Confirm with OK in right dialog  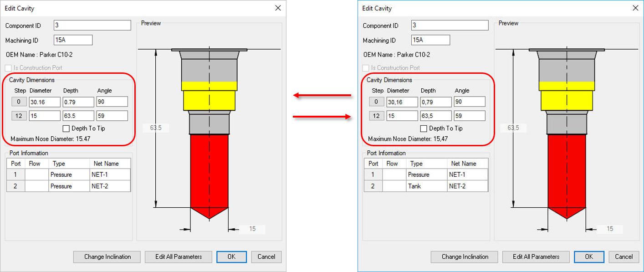tap(589, 257)
